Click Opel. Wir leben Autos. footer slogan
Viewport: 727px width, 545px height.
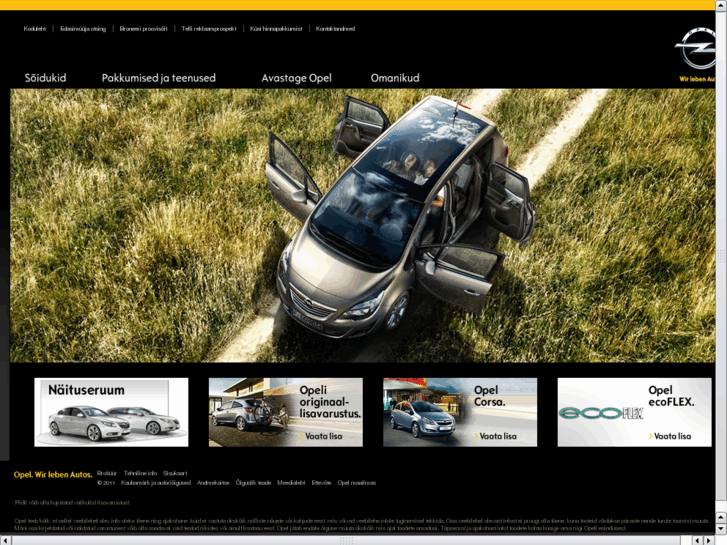53,474
